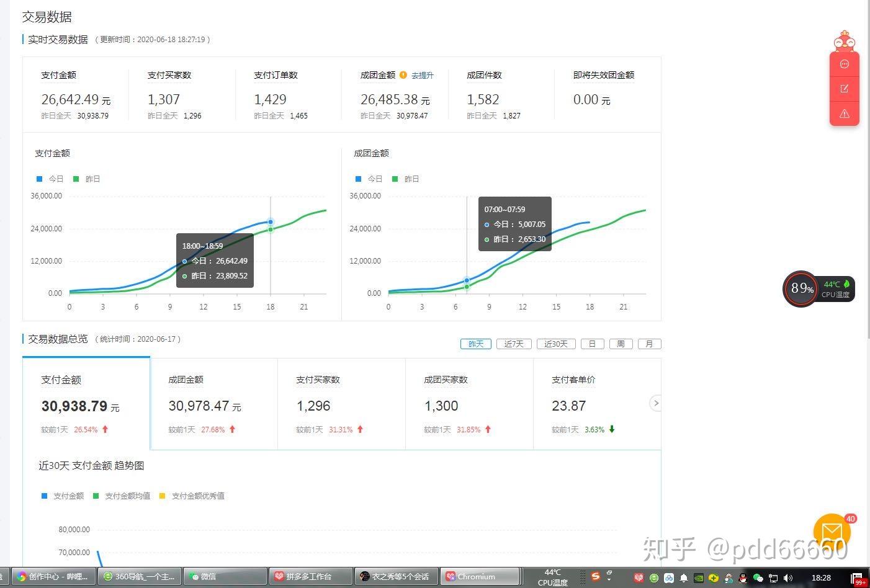Show more metric cards with right arrow
Image resolution: width=870 pixels, height=588 pixels.
click(655, 403)
